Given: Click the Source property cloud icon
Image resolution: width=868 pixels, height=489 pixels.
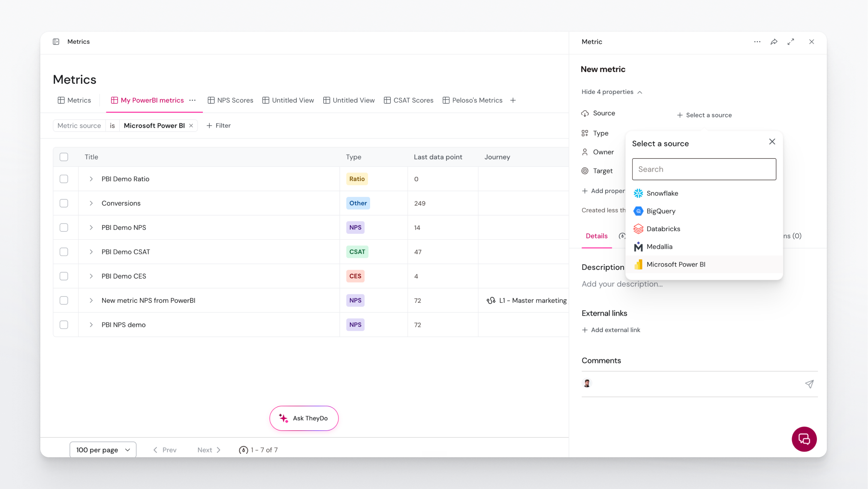Looking at the screenshot, I should coord(585,113).
